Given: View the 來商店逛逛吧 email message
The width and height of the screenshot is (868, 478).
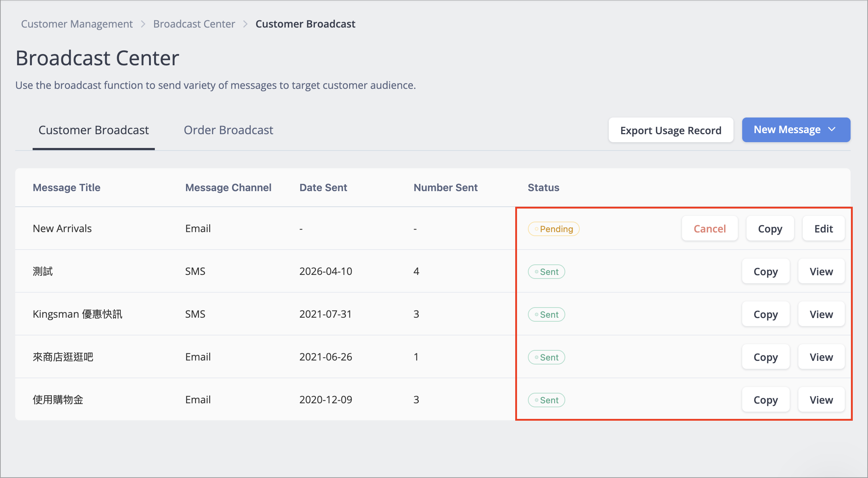Looking at the screenshot, I should coord(821,357).
